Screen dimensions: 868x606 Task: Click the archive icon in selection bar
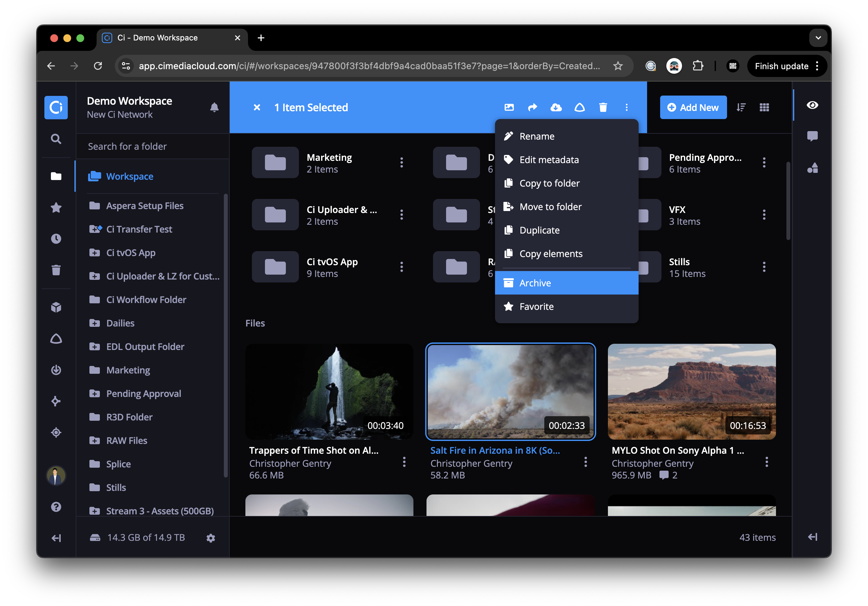580,107
